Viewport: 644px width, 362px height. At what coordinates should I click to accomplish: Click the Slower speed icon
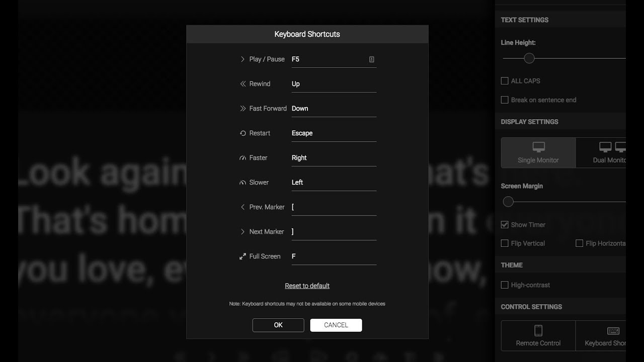coord(242,182)
